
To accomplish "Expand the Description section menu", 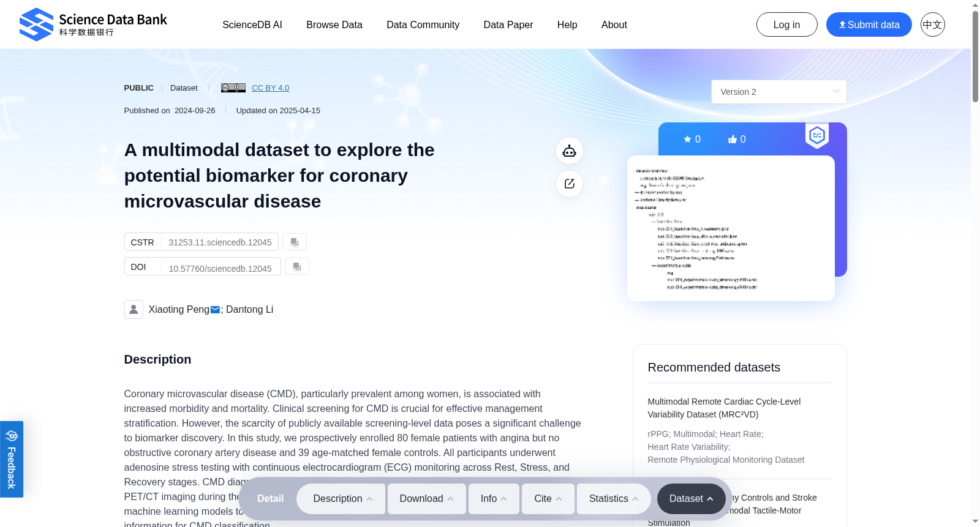I will coord(341,499).
